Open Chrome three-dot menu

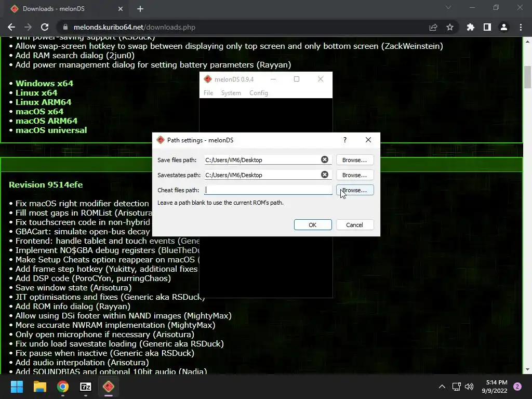pos(521,27)
